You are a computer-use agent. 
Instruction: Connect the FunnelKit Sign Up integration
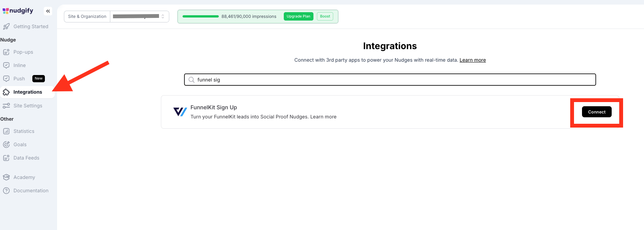[x=597, y=112]
